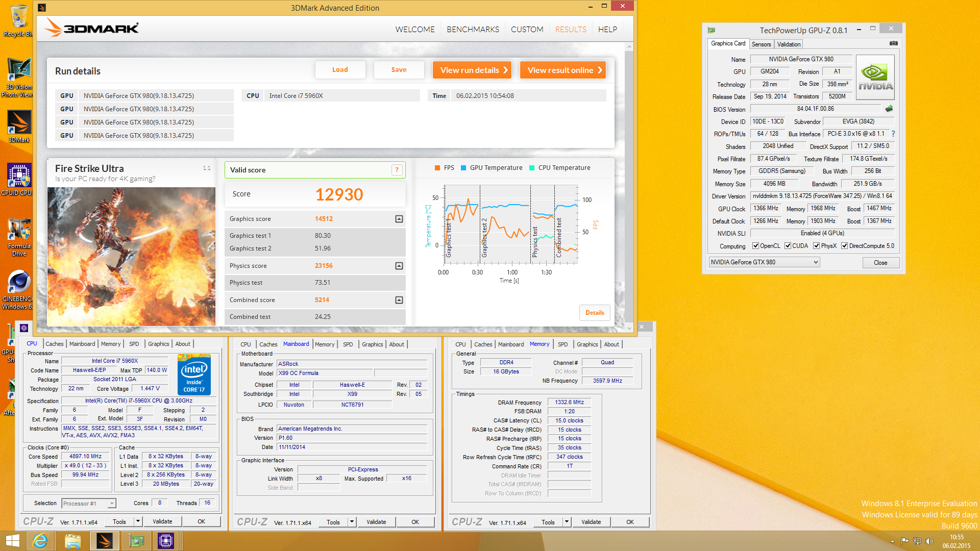The height and width of the screenshot is (551, 980).
Task: Click the network tray icon
Action: [917, 541]
